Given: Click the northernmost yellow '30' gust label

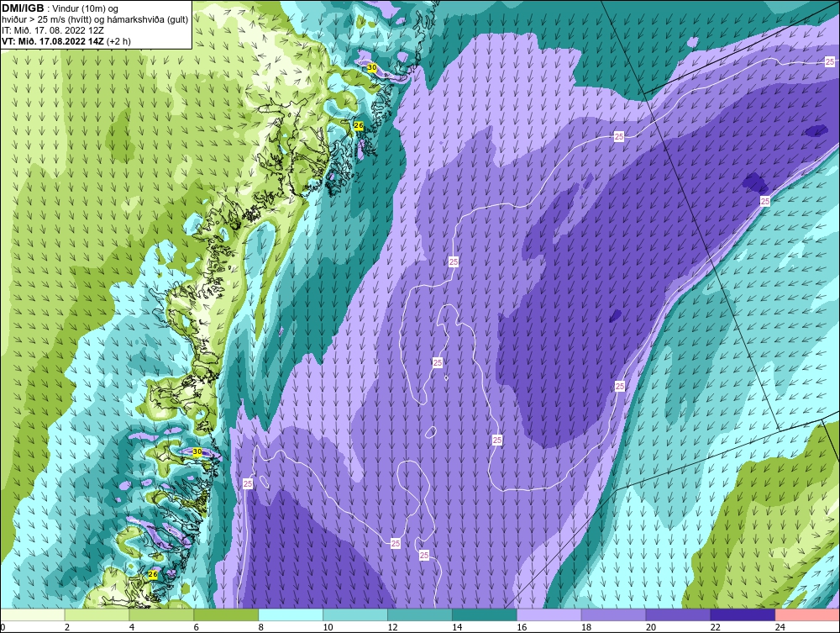Looking at the screenshot, I should [x=371, y=67].
